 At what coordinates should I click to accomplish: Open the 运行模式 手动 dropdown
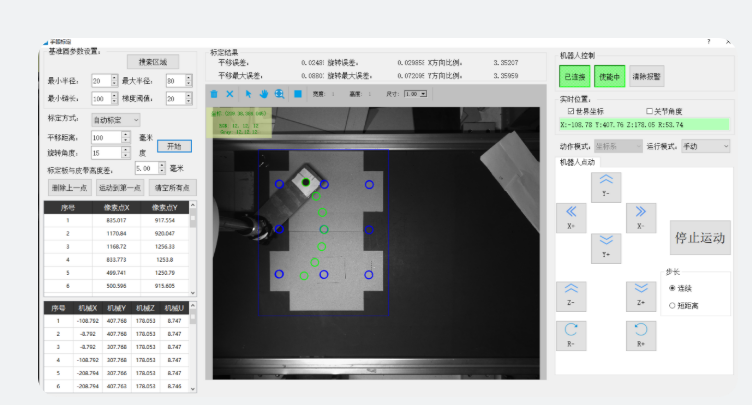coord(705,146)
